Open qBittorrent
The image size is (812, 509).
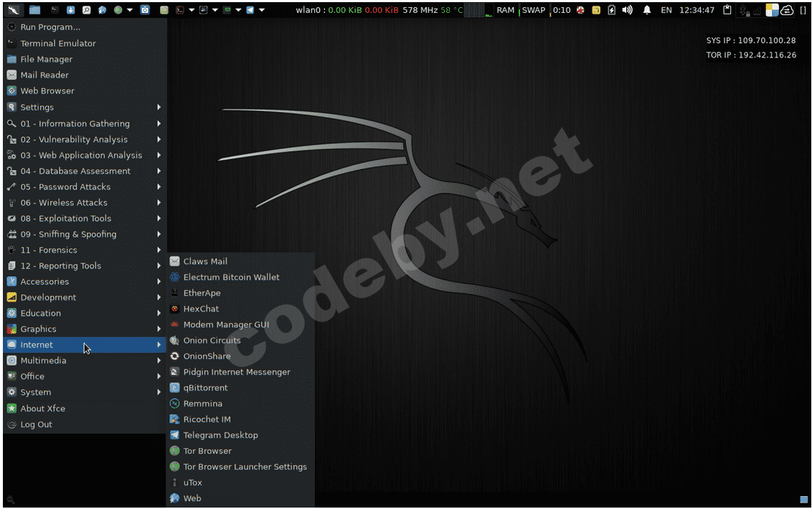[240, 388]
